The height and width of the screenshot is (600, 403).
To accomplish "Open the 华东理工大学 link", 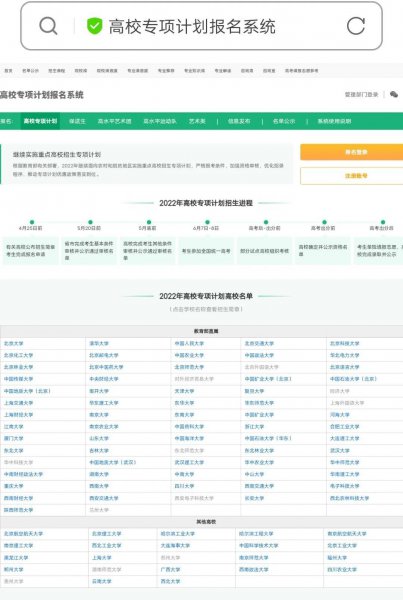I will [104, 403].
